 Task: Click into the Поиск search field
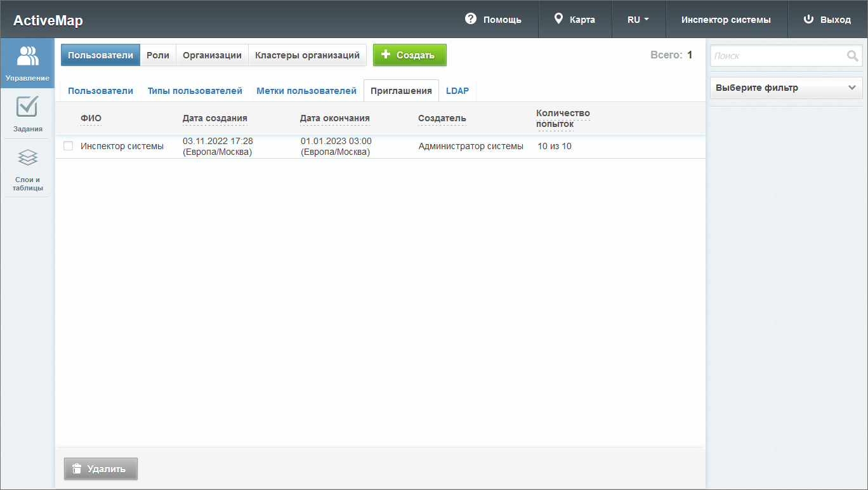[777, 56]
